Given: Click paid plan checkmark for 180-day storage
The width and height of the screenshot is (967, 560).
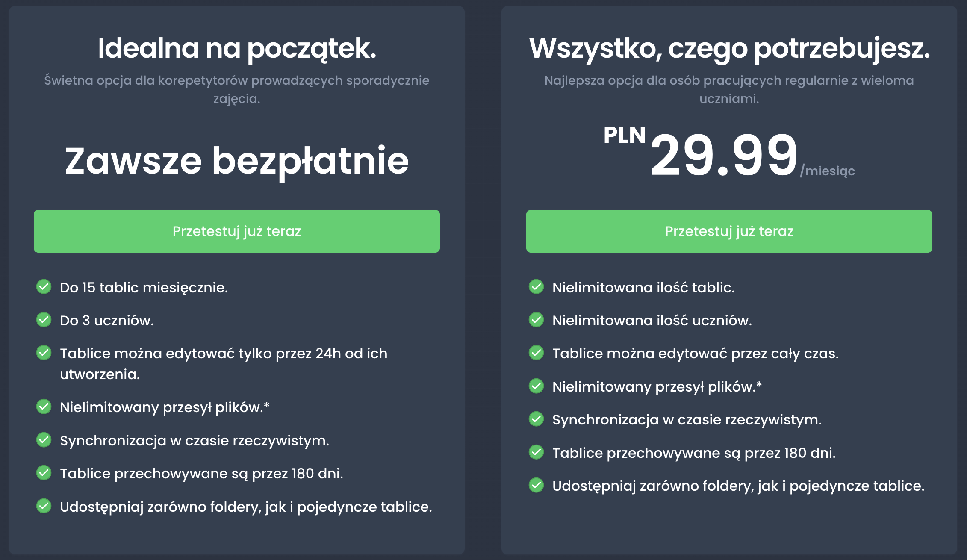Looking at the screenshot, I should pos(536,452).
